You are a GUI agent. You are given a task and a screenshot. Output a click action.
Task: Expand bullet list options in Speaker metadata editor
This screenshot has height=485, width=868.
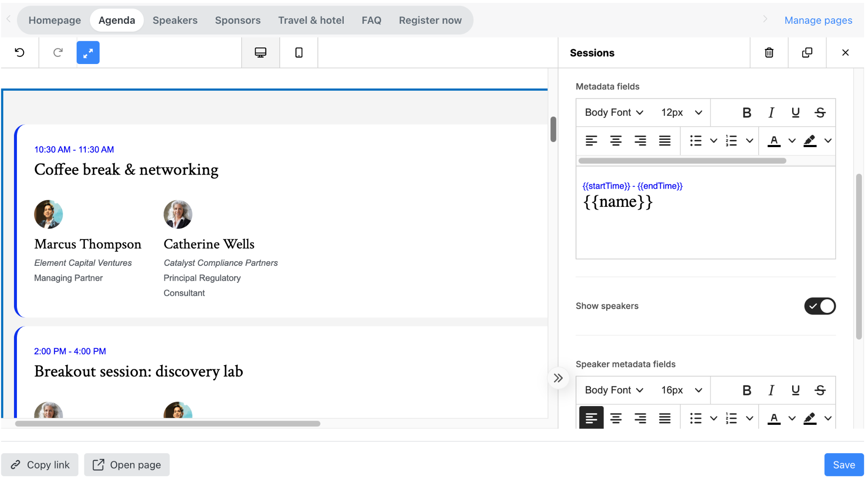pos(714,418)
